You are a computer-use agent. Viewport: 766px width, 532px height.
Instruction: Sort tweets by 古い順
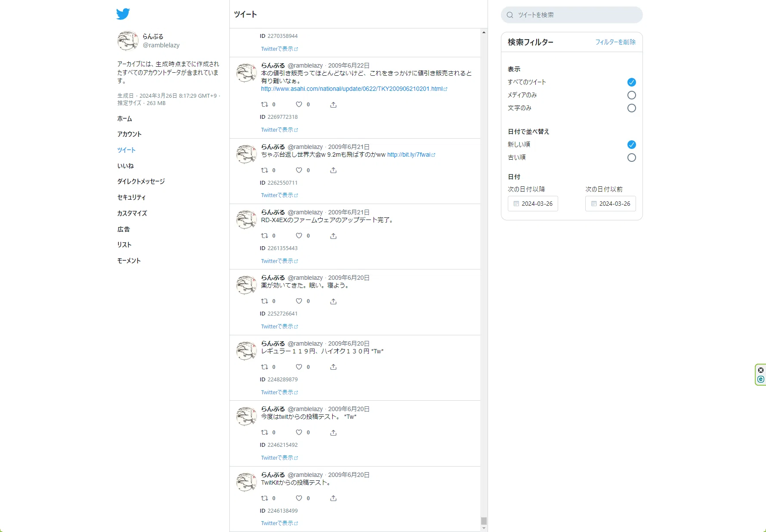[631, 158]
